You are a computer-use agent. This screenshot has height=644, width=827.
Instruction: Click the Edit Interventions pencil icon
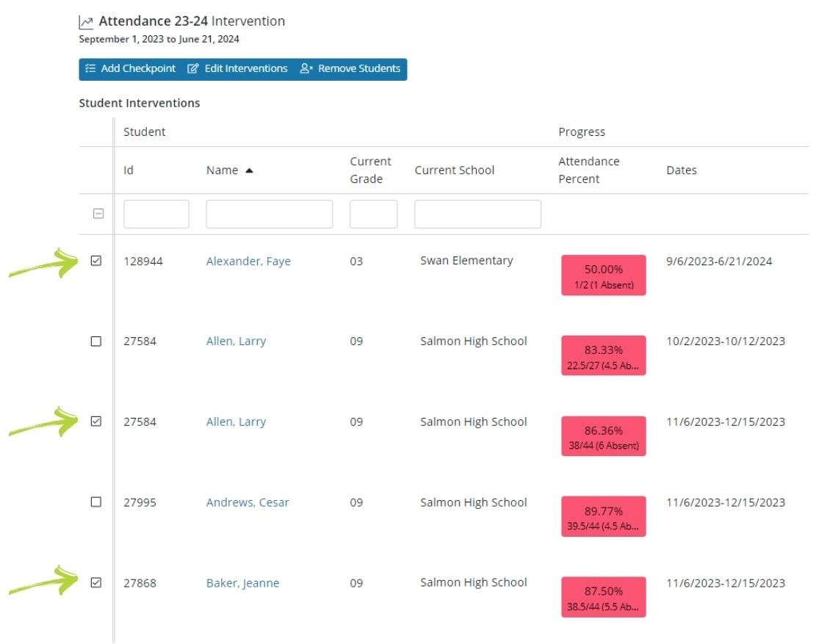point(193,69)
